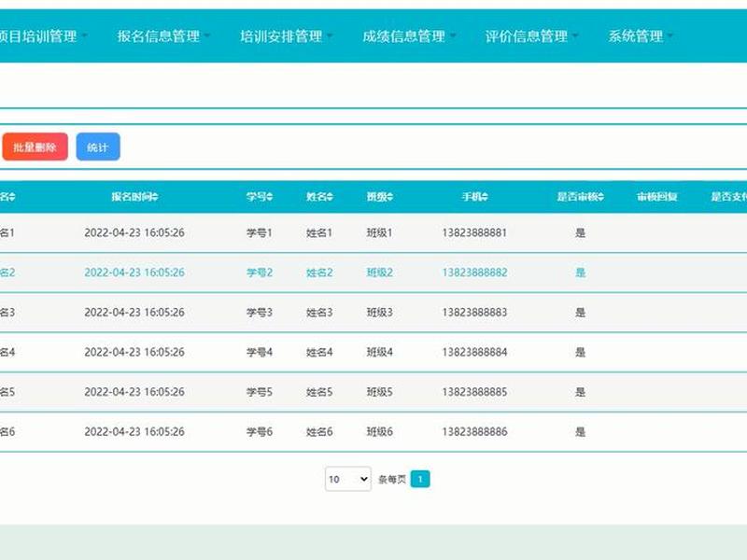
Task: Click the 姓名5 cell
Action: (x=319, y=392)
